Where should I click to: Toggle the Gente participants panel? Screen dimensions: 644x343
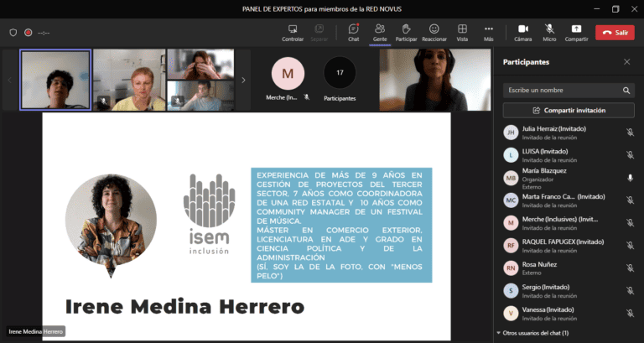coord(380,33)
